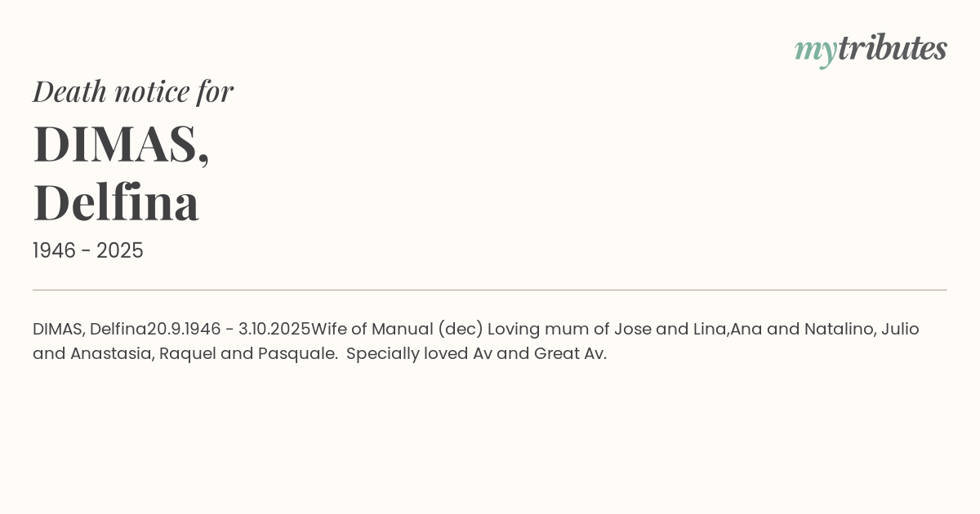Click the names "Raquel and Pasquale"

[248, 353]
